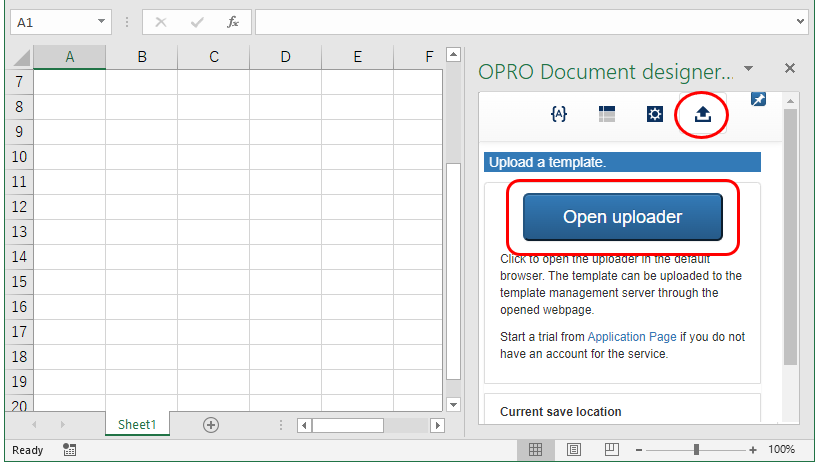The width and height of the screenshot is (819, 467).
Task: Switch to Page Break Preview view
Action: (x=610, y=450)
